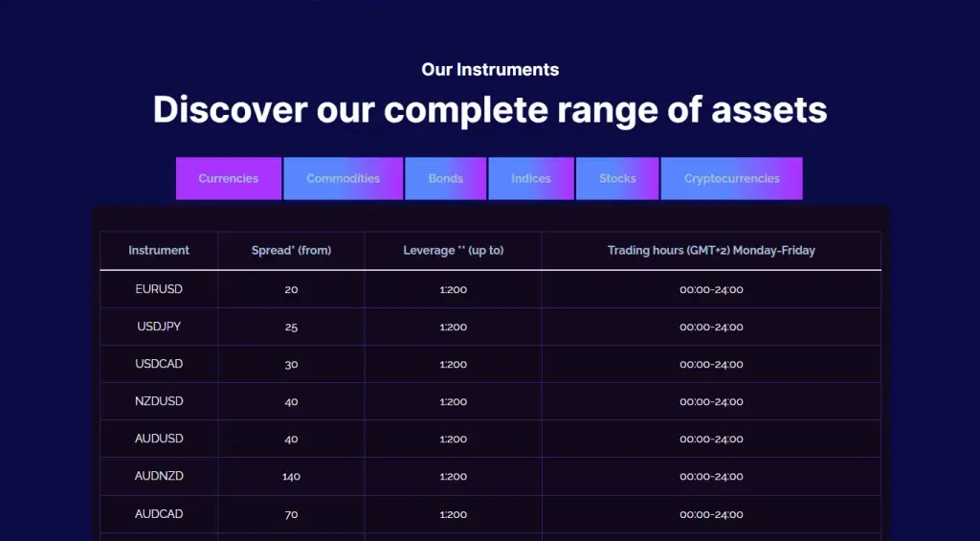Switch to the Commodities tab

(344, 178)
